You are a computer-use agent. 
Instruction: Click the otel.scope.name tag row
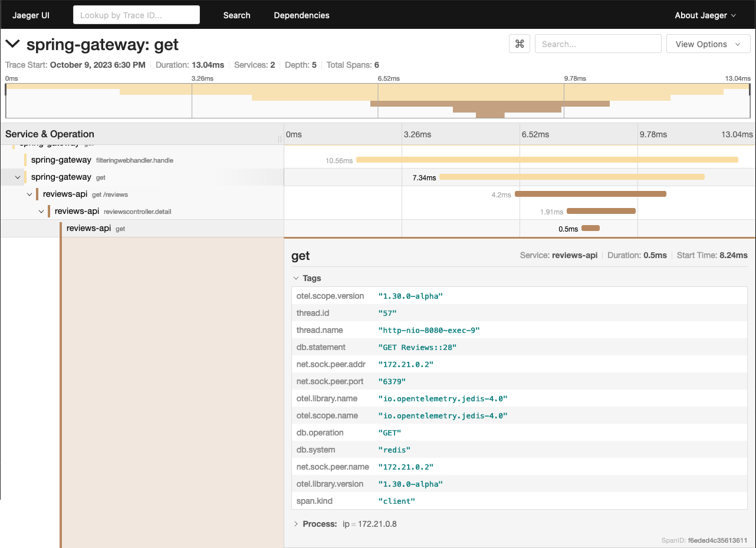pyautogui.click(x=520, y=415)
